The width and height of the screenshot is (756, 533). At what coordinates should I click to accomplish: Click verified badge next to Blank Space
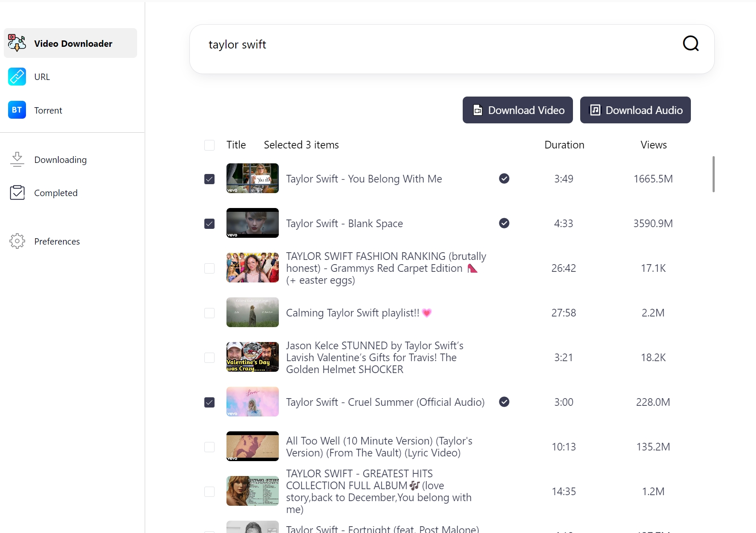click(504, 223)
